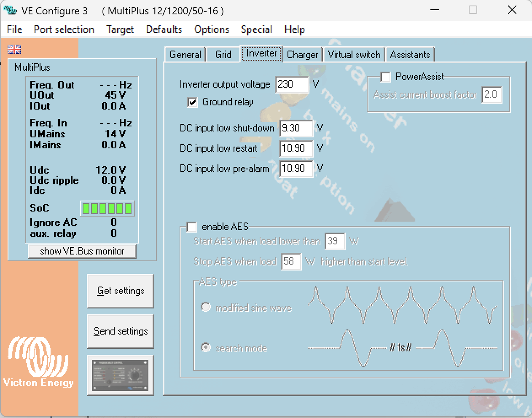Open the Help menu
The height and width of the screenshot is (418, 532).
tap(294, 29)
